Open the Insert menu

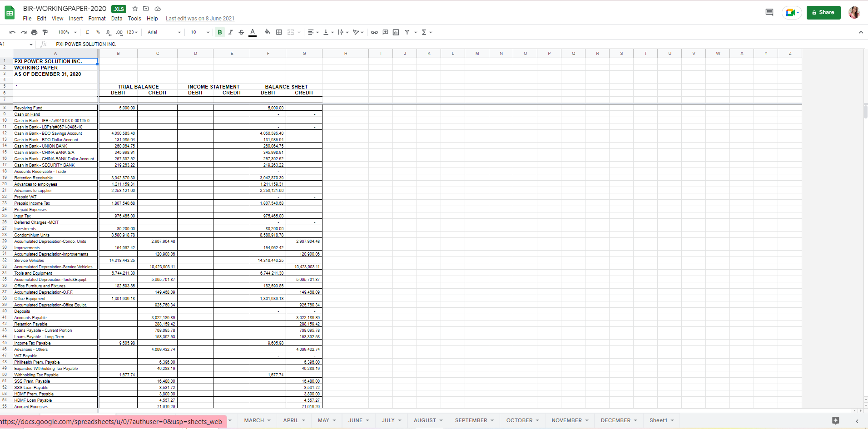point(76,19)
